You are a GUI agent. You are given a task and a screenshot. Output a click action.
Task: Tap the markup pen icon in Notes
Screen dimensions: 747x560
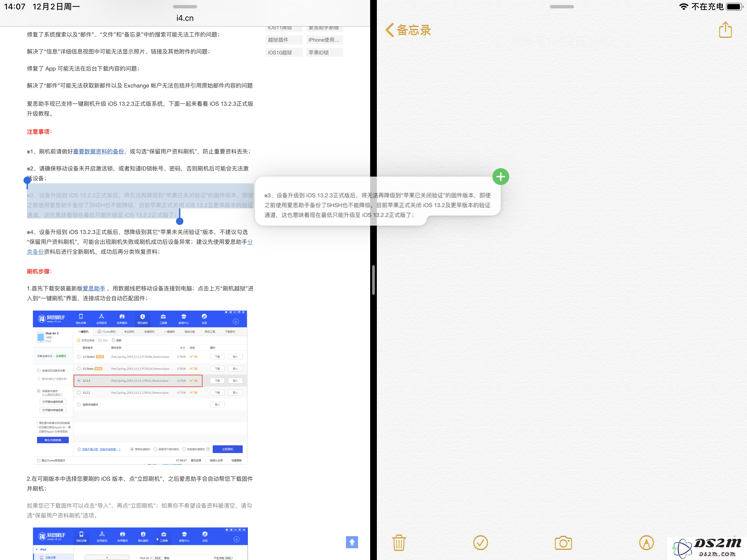pos(646,543)
